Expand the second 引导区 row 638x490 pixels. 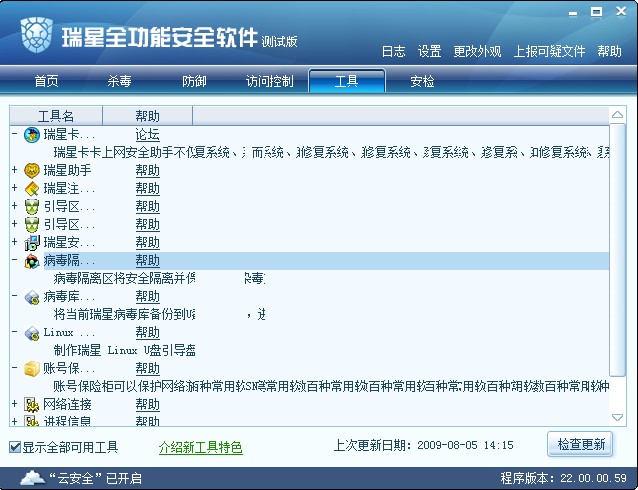tap(15, 223)
